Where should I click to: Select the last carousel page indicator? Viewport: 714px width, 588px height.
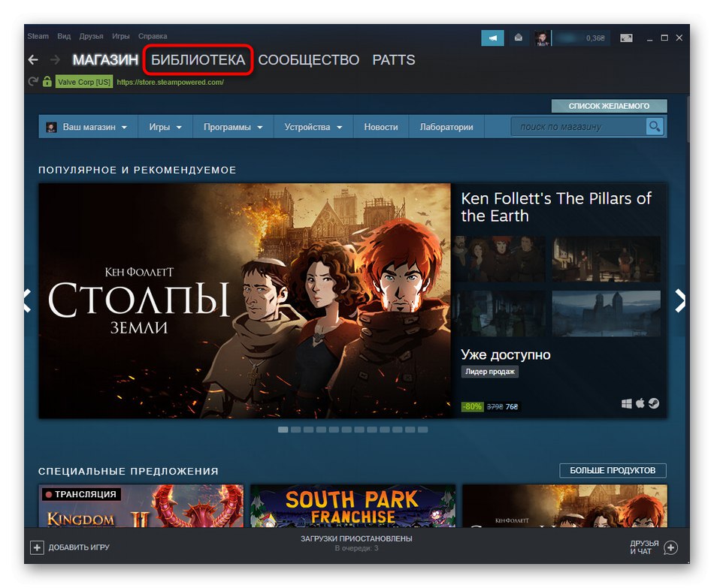422,430
